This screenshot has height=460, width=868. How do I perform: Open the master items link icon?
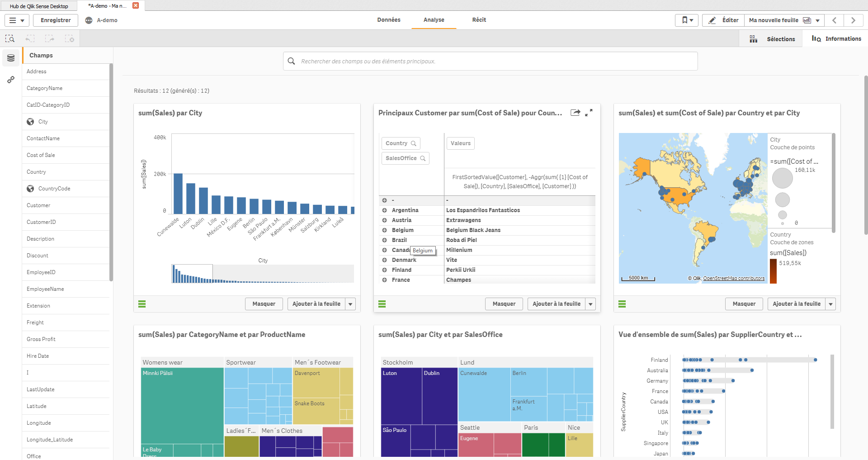[11, 80]
